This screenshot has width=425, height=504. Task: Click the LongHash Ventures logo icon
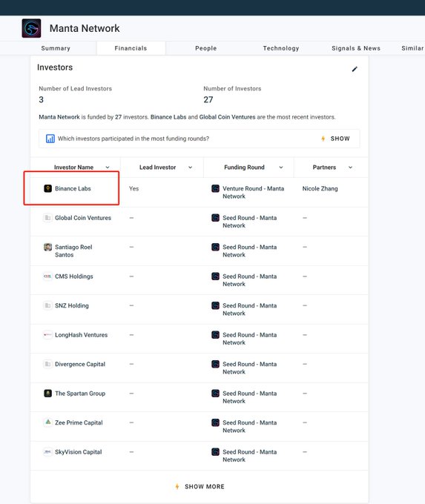coord(47,334)
